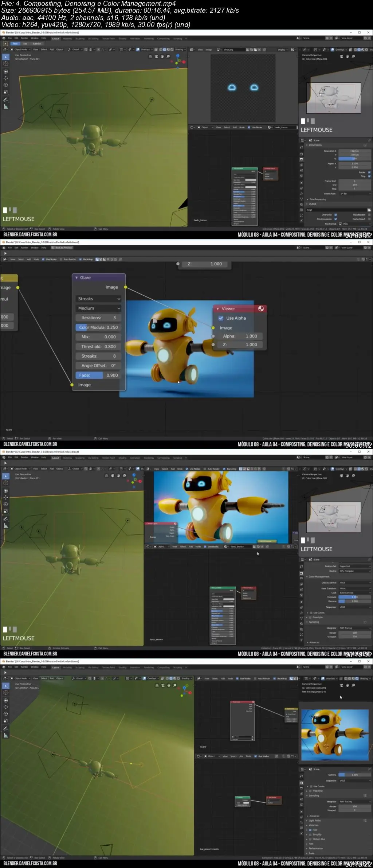Click Display in the first frame's image editor header
This screenshot has height=868, width=373.
pos(282,50)
